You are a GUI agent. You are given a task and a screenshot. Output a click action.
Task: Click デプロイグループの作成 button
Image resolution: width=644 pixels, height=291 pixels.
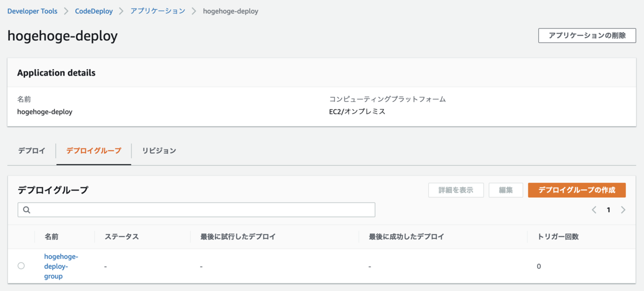coord(577,190)
